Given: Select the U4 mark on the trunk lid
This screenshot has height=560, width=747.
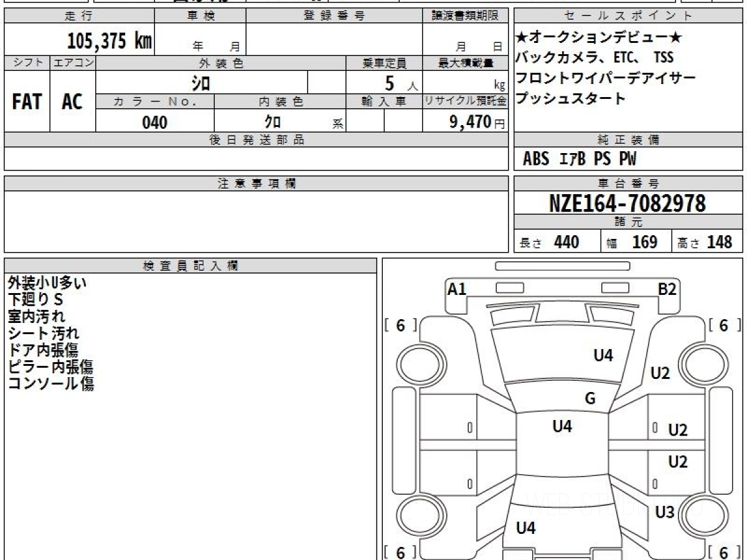Looking at the screenshot, I should (526, 528).
